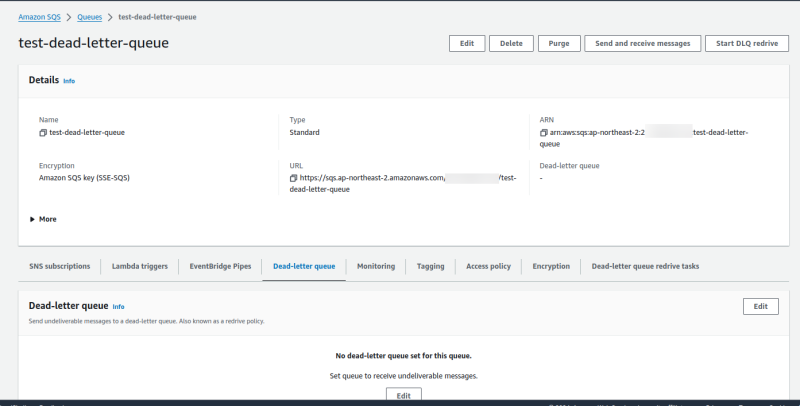The height and width of the screenshot is (406, 800).
Task: Purge the queue messages
Action: coord(559,43)
